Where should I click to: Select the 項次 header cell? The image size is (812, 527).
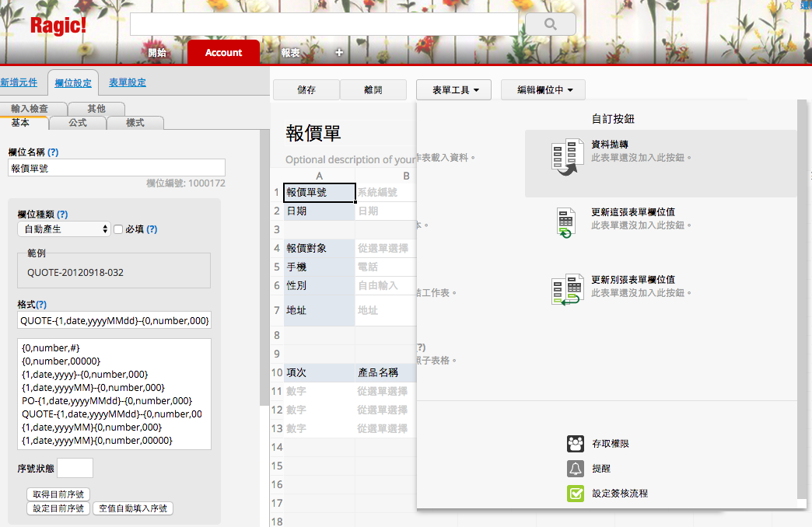point(320,373)
